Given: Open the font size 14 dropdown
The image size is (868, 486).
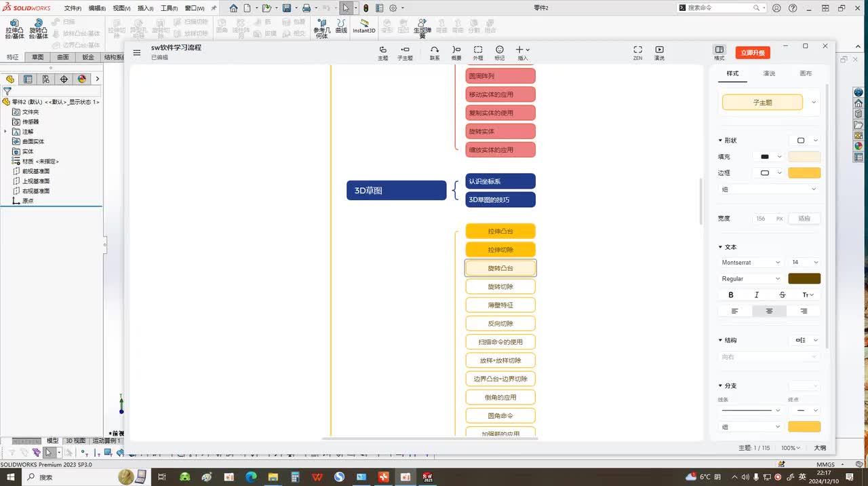Looking at the screenshot, I should pos(804,263).
